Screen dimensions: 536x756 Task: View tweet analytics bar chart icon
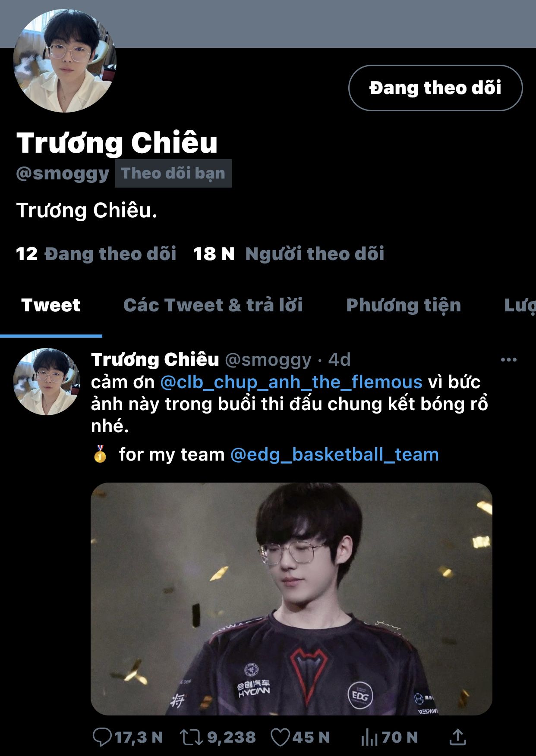(x=369, y=737)
